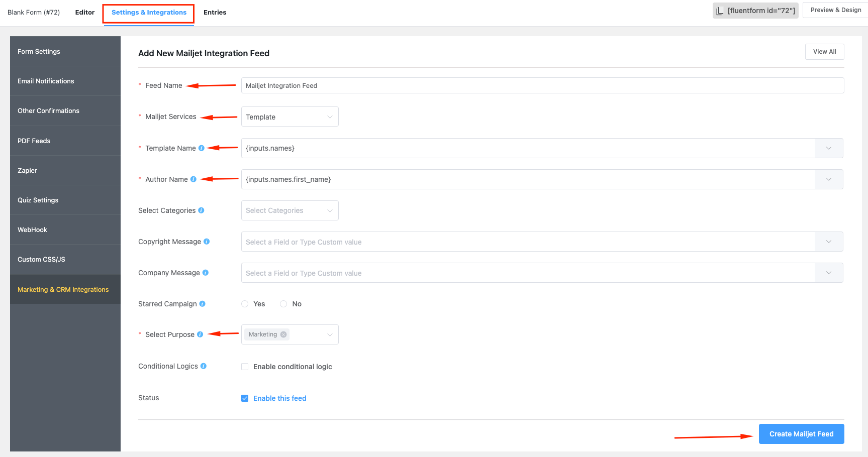Enable conditional logic checkbox
The image size is (868, 457).
[x=245, y=367]
